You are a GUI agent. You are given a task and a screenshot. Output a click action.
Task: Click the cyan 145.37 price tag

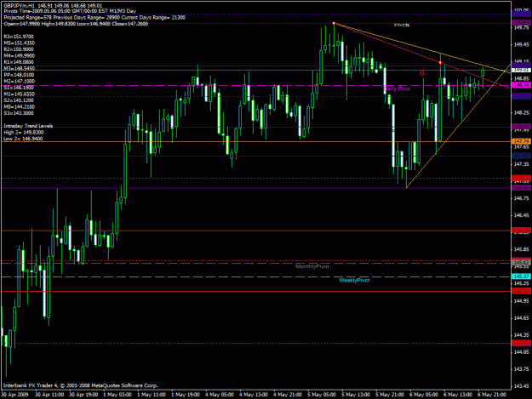pyautogui.click(x=521, y=276)
